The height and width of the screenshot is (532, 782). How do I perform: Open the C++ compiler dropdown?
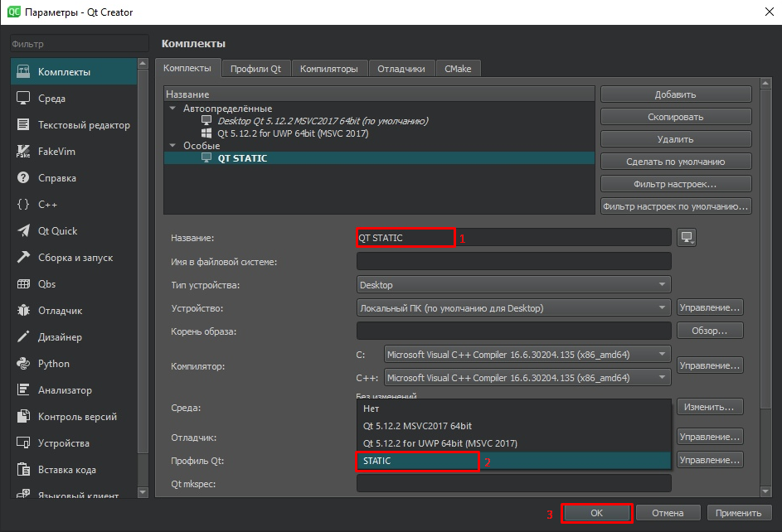pos(527,378)
